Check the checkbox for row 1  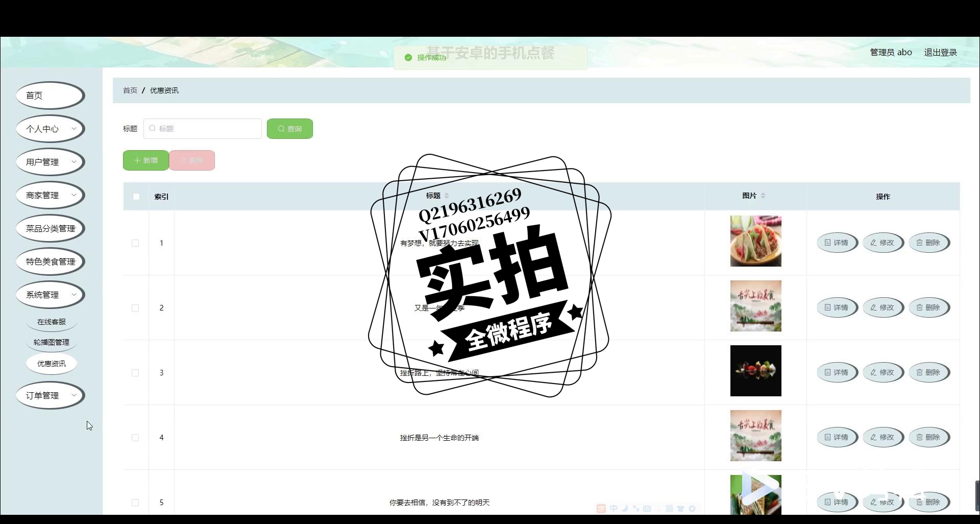click(x=135, y=243)
